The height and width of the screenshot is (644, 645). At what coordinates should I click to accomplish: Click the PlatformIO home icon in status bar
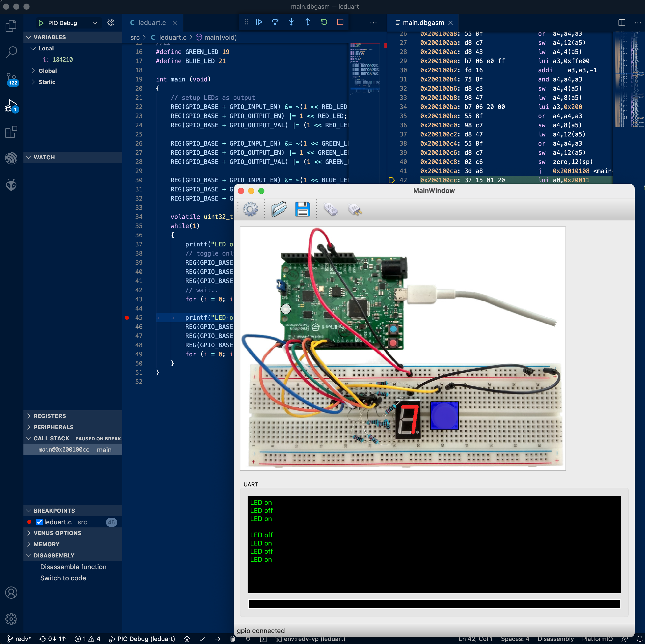pos(187,639)
